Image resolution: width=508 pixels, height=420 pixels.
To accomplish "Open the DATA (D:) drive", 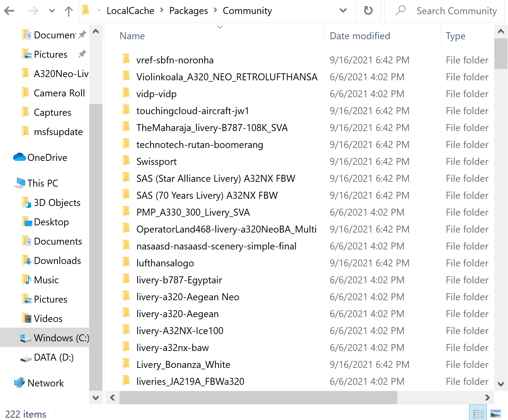I will coord(53,357).
